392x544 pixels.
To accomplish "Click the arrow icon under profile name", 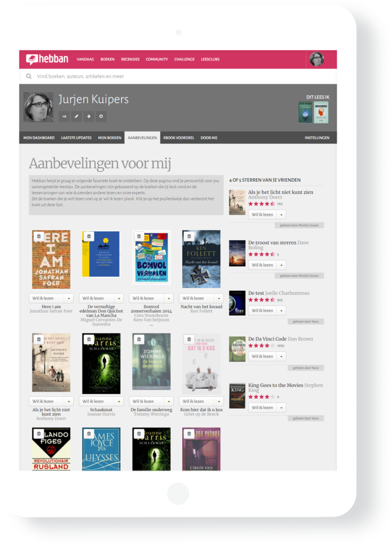I will click(x=89, y=116).
